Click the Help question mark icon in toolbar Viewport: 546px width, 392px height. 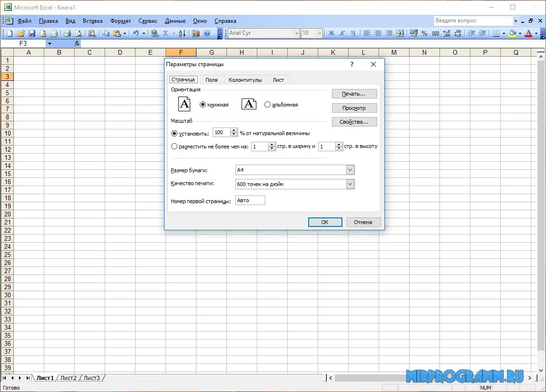(207, 33)
